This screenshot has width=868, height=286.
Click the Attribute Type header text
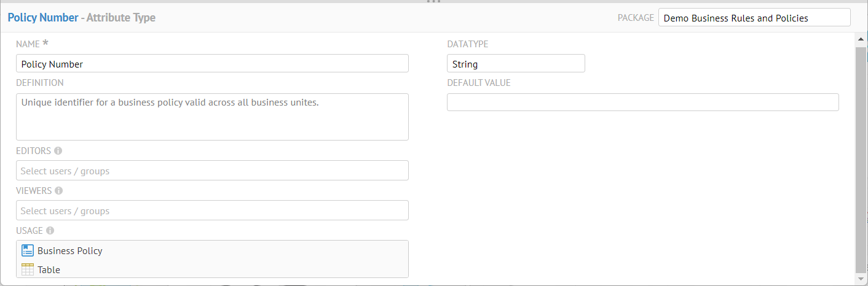click(x=120, y=18)
